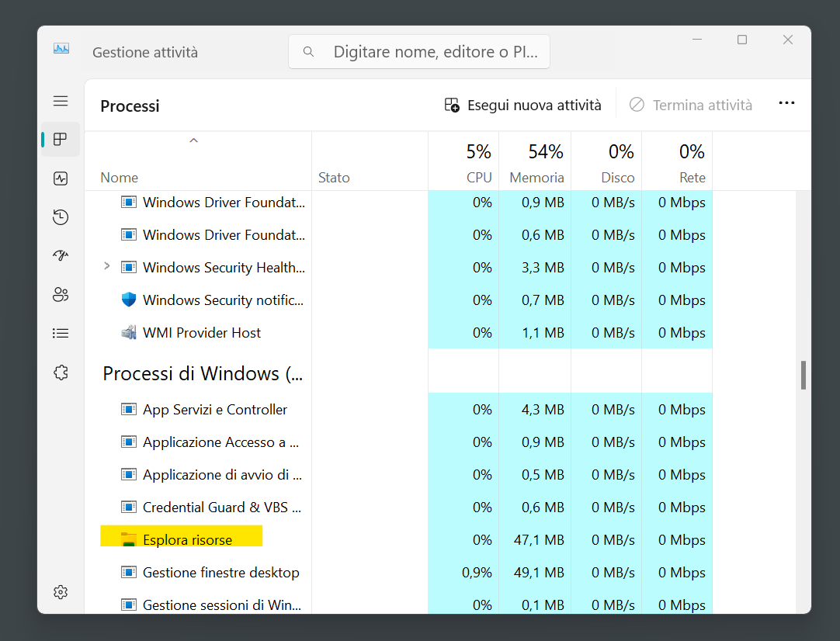This screenshot has width=840, height=641.
Task: Click Termina attività button
Action: [x=690, y=105]
